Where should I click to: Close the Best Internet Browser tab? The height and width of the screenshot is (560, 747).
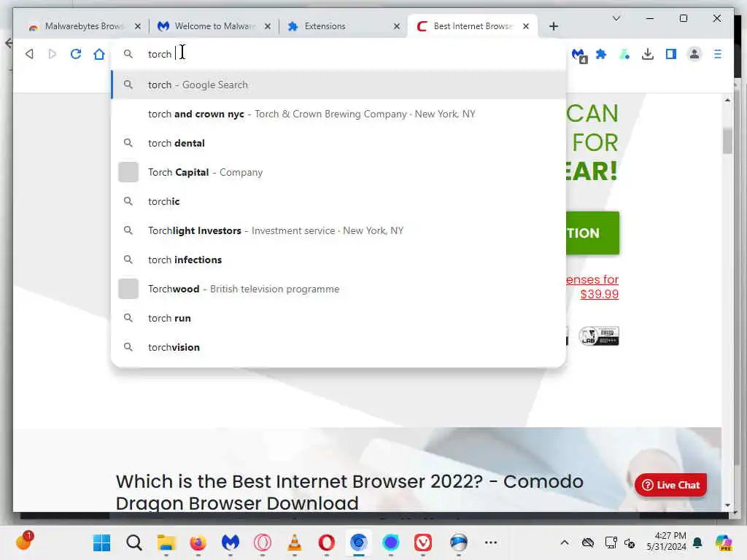point(526,26)
